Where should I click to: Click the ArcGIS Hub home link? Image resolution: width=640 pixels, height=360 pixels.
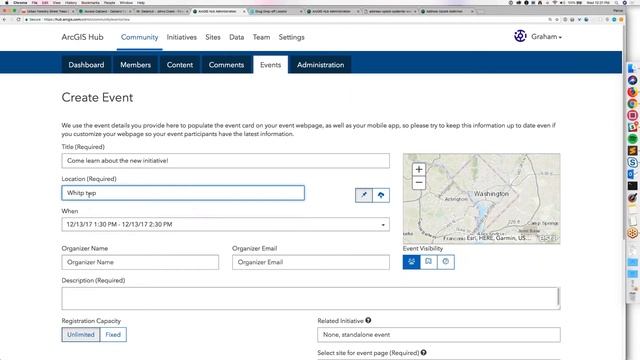pos(82,37)
